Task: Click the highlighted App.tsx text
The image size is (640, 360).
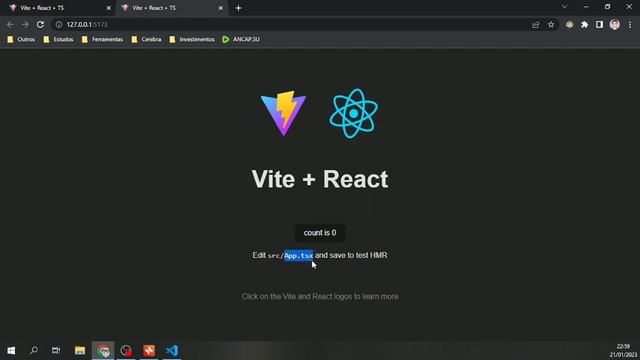Action: 298,256
